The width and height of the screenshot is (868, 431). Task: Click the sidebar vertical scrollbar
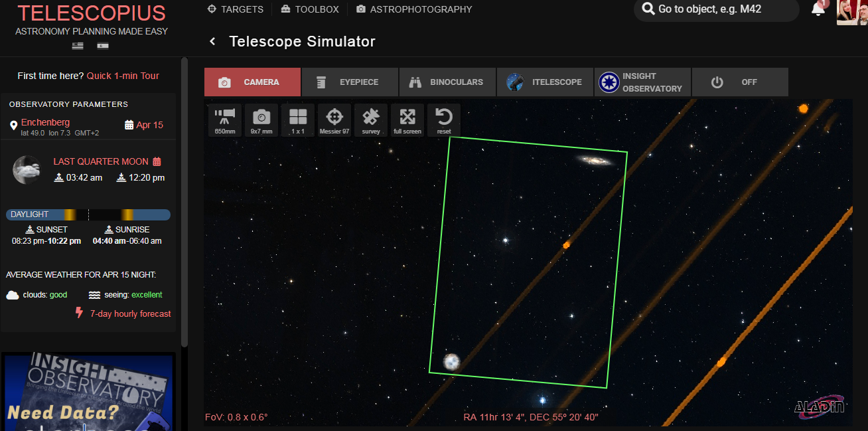pos(184,203)
